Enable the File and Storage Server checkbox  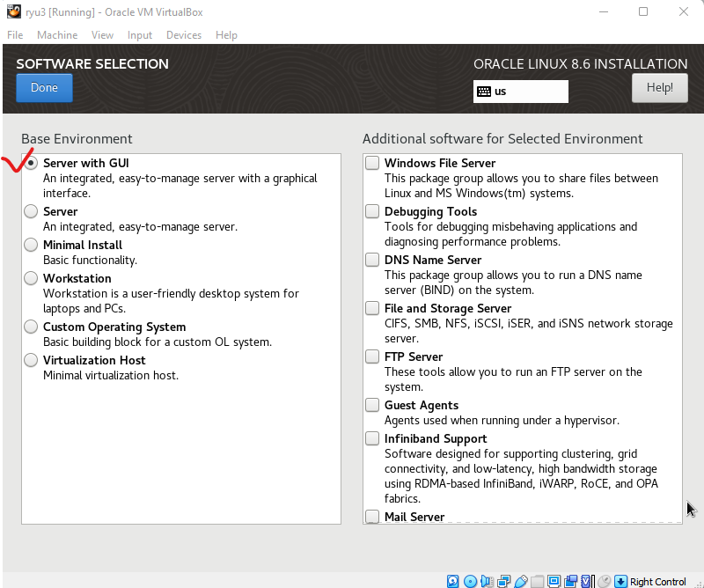coord(372,308)
